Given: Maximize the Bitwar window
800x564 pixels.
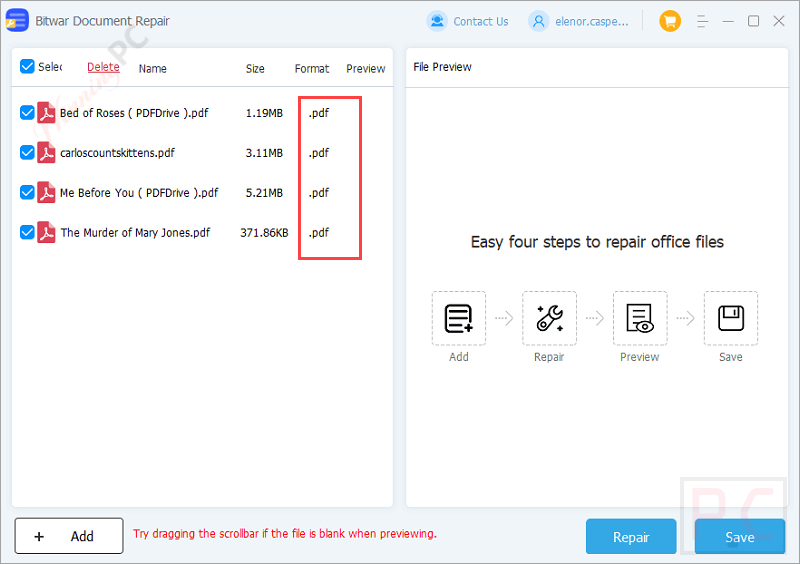Looking at the screenshot, I should tap(753, 21).
